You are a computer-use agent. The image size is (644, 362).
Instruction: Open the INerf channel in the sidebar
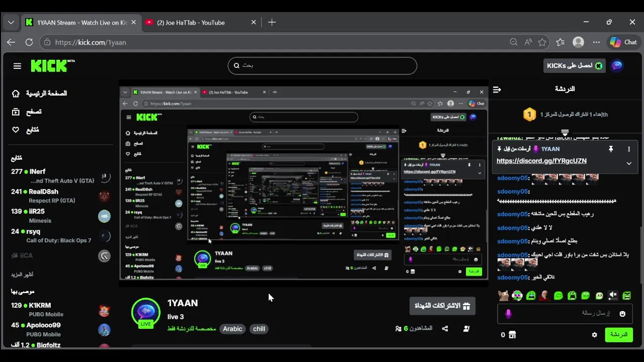[60, 176]
